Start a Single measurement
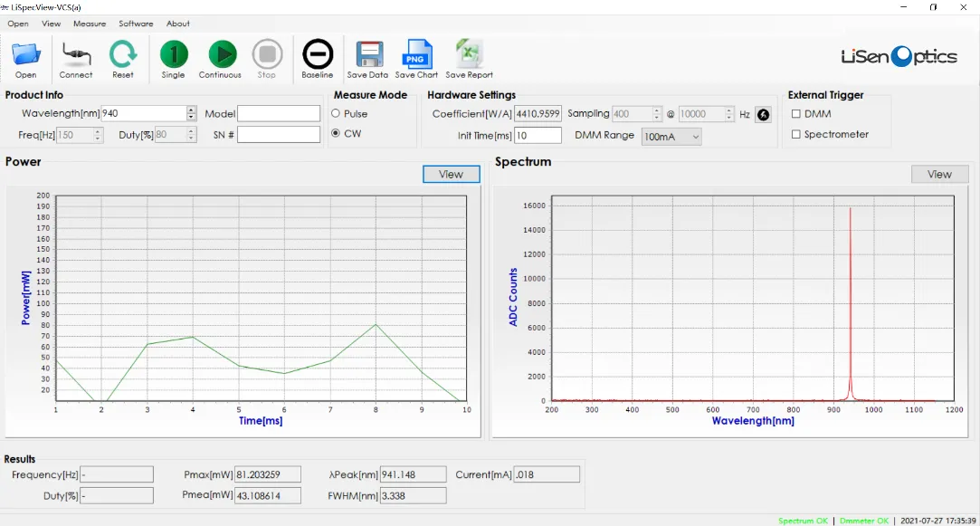Screen dimensions: 980x526 (x=173, y=55)
